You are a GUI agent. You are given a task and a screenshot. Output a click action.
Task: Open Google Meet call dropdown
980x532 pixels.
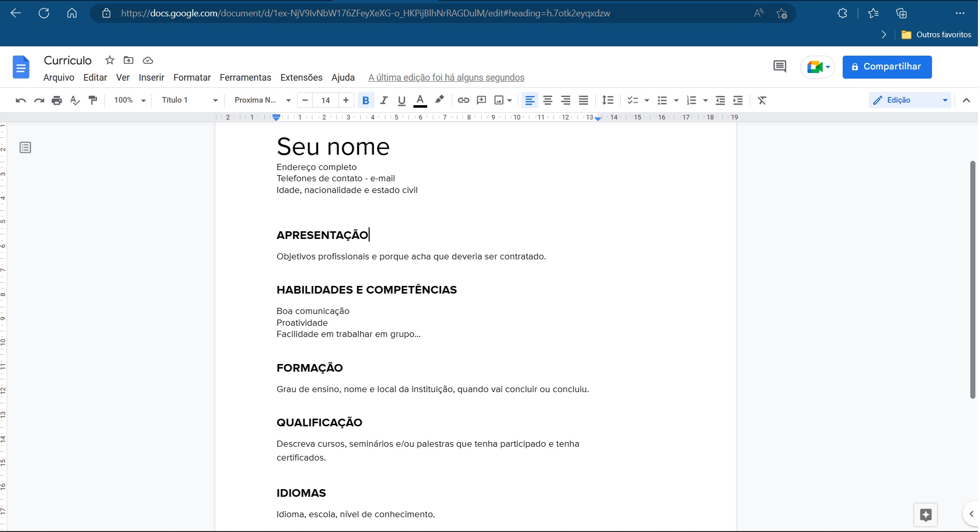click(818, 67)
